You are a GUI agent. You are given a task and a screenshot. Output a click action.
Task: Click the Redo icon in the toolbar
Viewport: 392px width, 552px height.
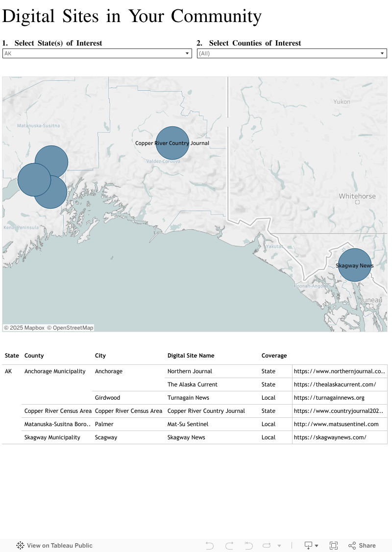(229, 546)
